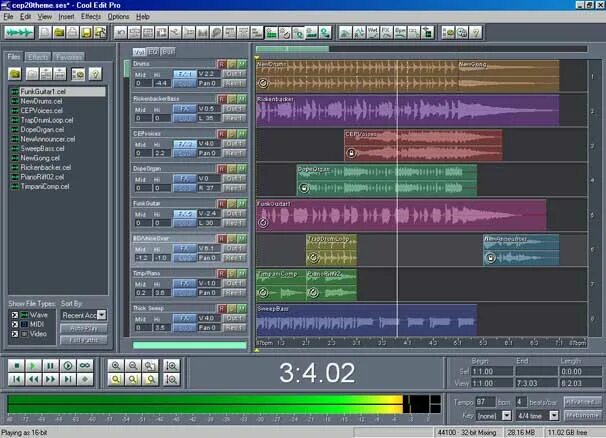Image resolution: width=606 pixels, height=438 pixels.
Task: Click the output level meter bar
Action: [x=224, y=404]
